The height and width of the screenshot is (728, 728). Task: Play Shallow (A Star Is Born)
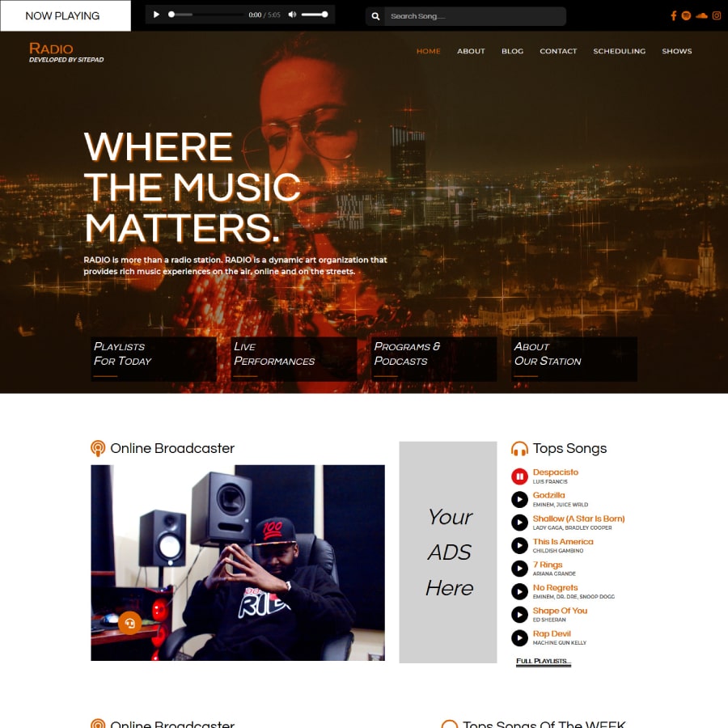[519, 523]
